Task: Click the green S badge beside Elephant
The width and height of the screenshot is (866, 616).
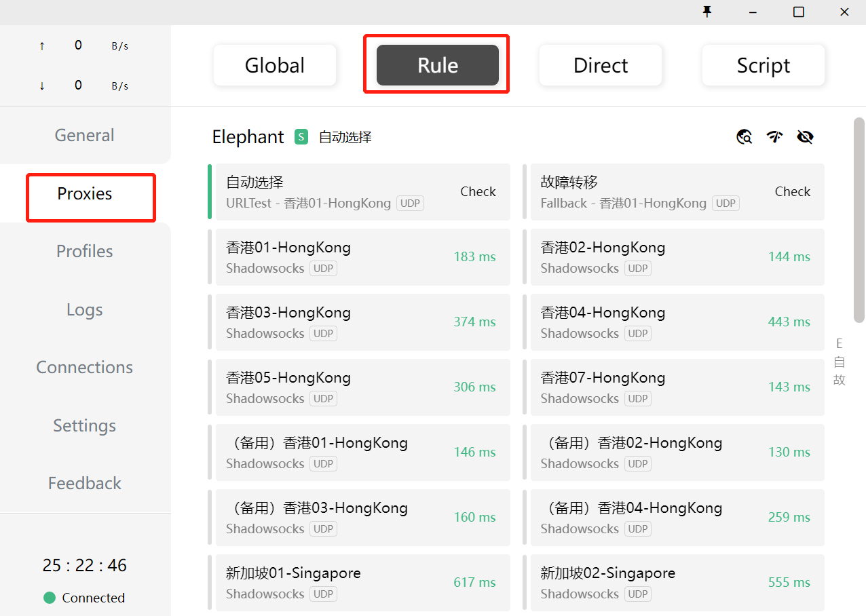Action: 301,137
